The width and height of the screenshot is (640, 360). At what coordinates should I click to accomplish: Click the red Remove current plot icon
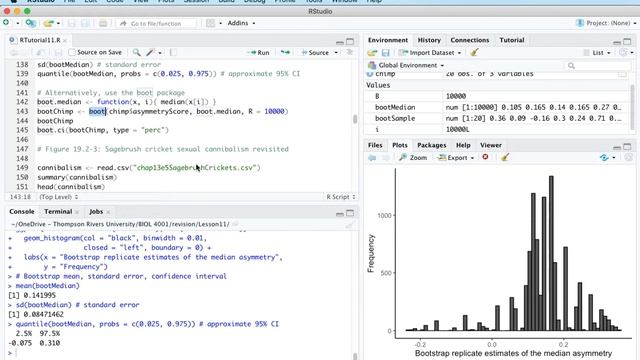coord(485,157)
